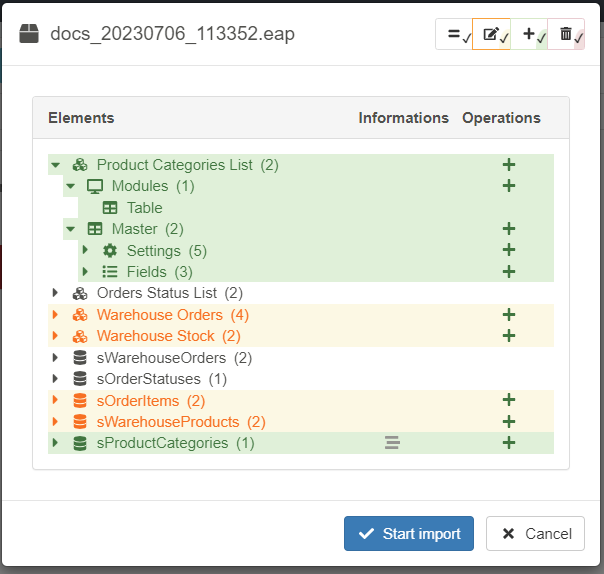
Task: Expand the Warehouse Stock node
Action: [x=55, y=336]
